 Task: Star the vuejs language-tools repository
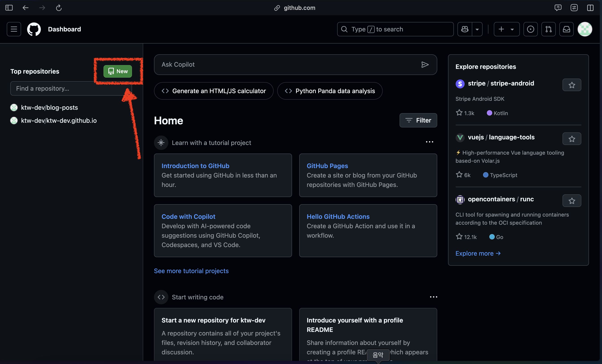(x=571, y=139)
